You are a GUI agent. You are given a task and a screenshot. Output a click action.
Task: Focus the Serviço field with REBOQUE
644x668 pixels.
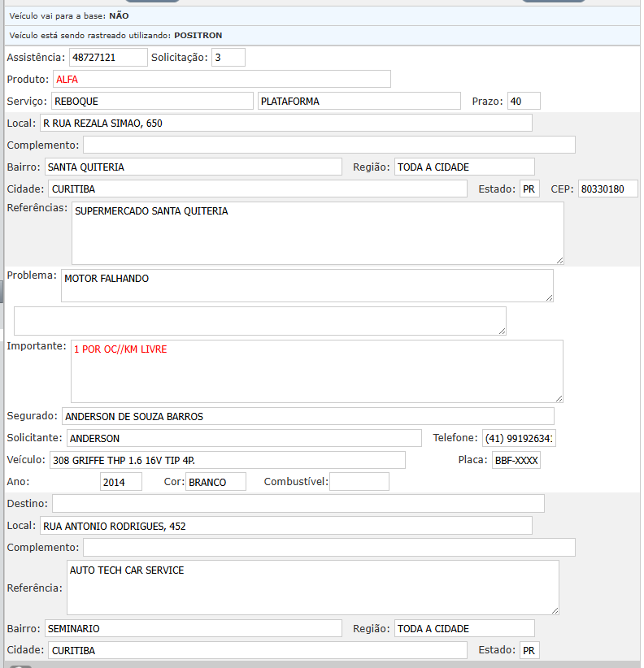152,101
